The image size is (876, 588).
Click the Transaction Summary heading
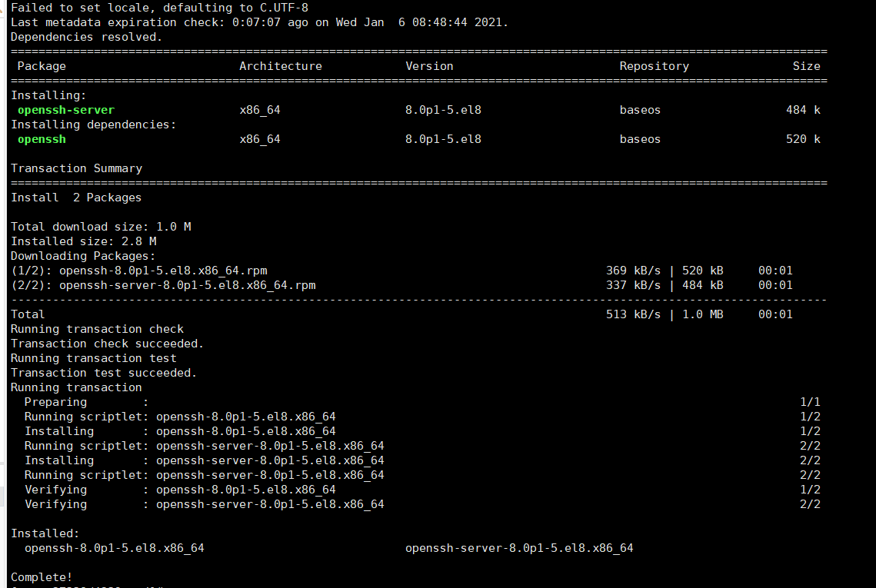[x=76, y=168]
